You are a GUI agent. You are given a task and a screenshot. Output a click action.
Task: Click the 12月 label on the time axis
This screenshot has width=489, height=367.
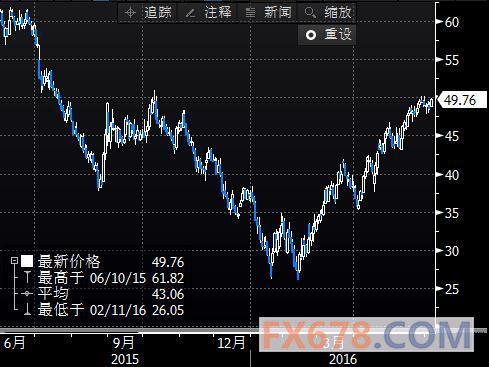[x=231, y=343]
